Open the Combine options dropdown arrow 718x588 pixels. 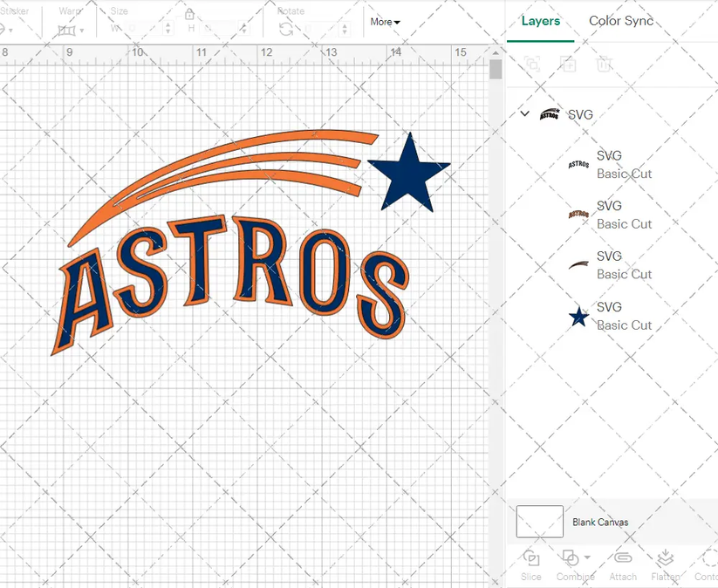click(x=586, y=557)
